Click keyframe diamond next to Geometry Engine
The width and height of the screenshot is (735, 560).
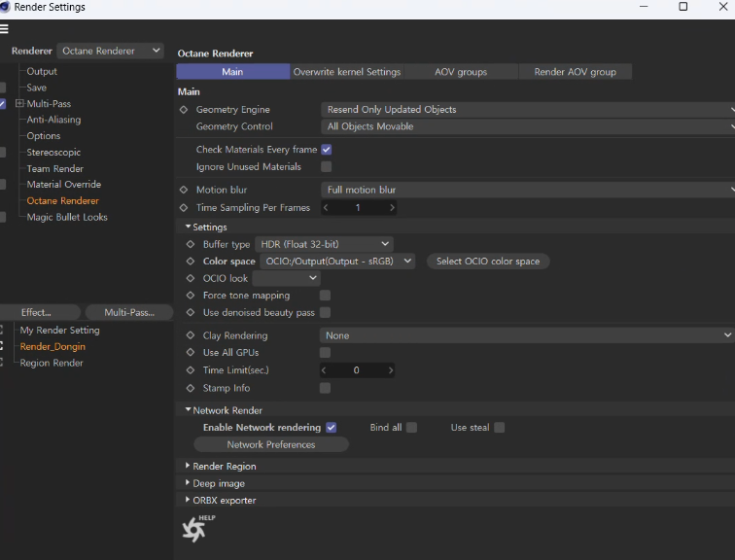tap(184, 110)
